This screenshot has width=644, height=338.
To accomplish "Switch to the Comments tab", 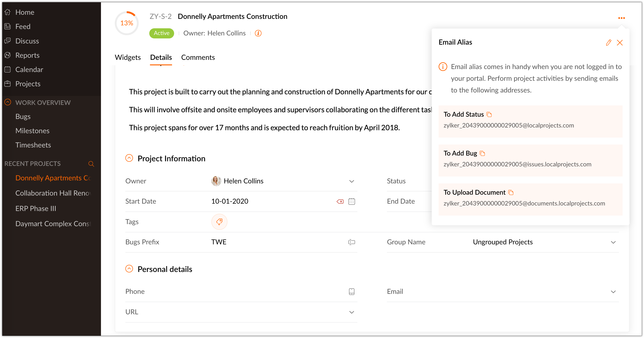I will [198, 57].
